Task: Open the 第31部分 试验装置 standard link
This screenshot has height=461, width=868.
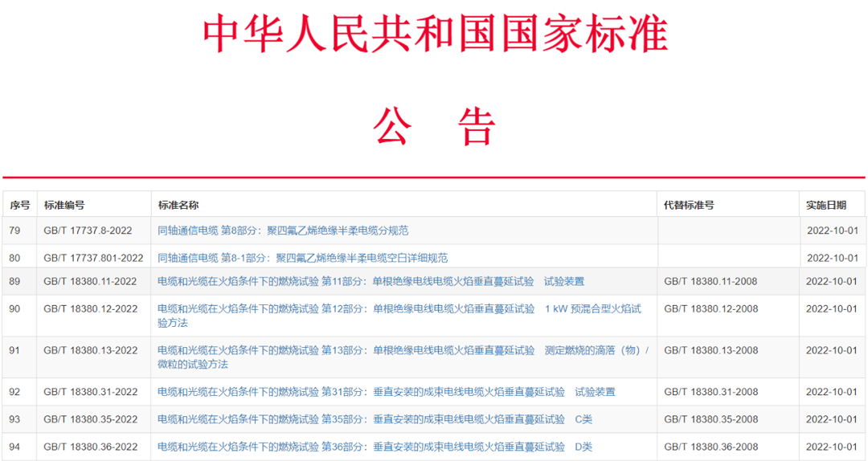Action: (386, 392)
